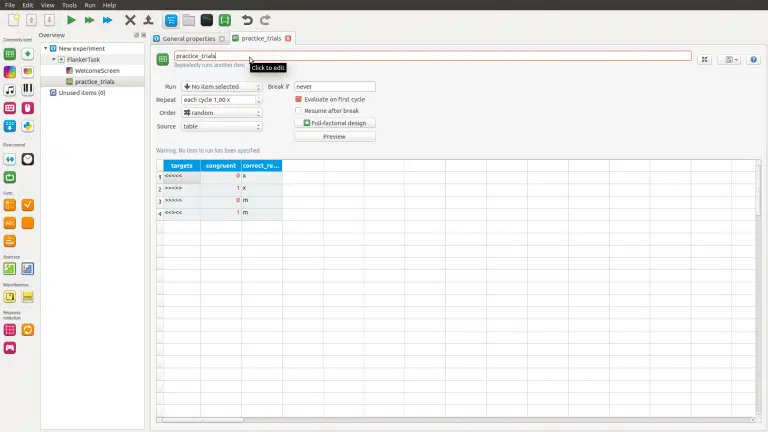Quick run with blue double arrows
This screenshot has height=432, width=768.
tap(107, 20)
